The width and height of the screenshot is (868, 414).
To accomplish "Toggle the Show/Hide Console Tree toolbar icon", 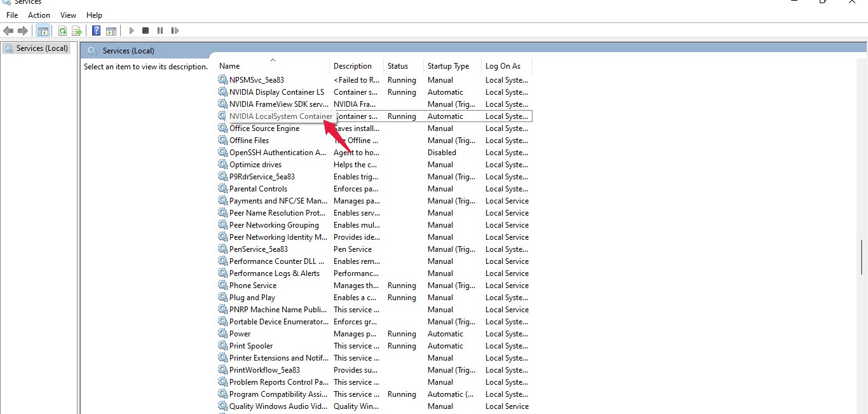I will (43, 31).
